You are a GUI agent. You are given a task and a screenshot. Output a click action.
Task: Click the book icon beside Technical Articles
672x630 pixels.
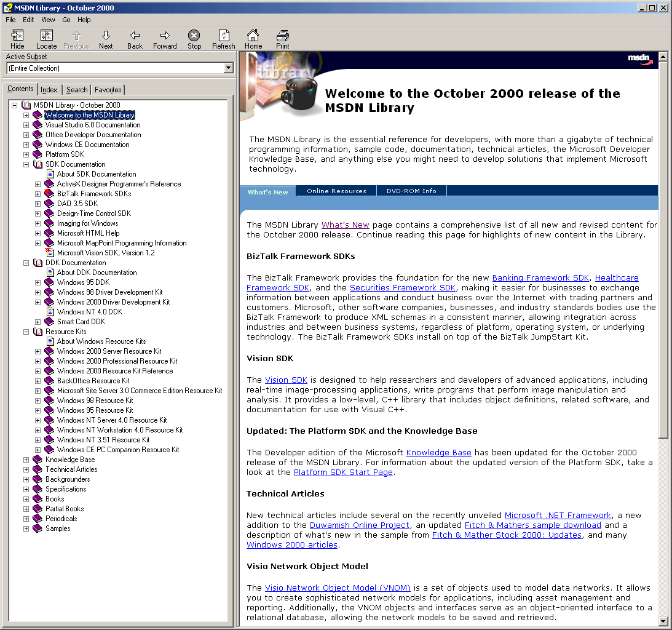(x=38, y=469)
